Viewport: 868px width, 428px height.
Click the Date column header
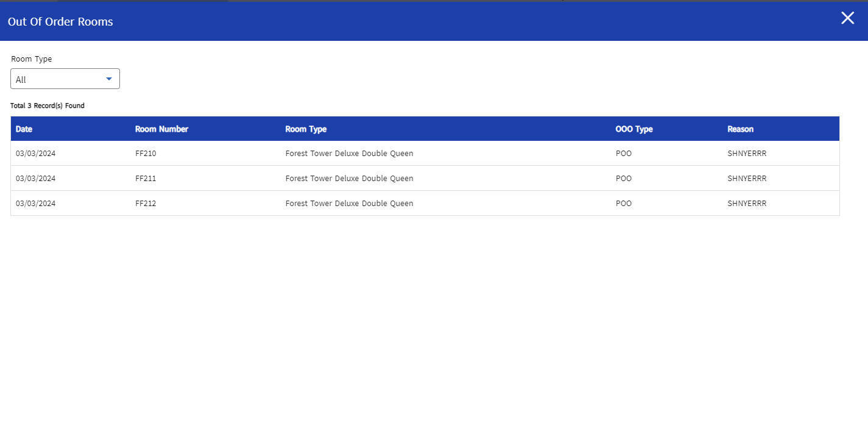(24, 129)
